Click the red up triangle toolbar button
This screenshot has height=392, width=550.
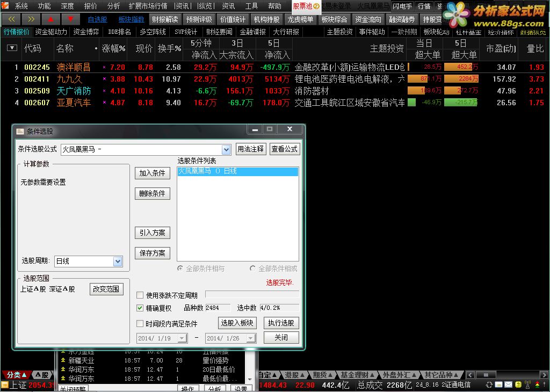51,19
